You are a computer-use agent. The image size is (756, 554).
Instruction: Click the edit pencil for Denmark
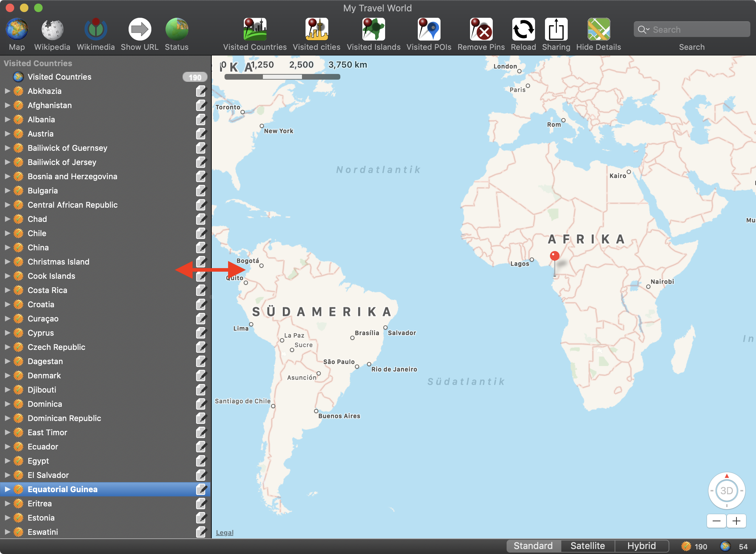pyautogui.click(x=201, y=375)
